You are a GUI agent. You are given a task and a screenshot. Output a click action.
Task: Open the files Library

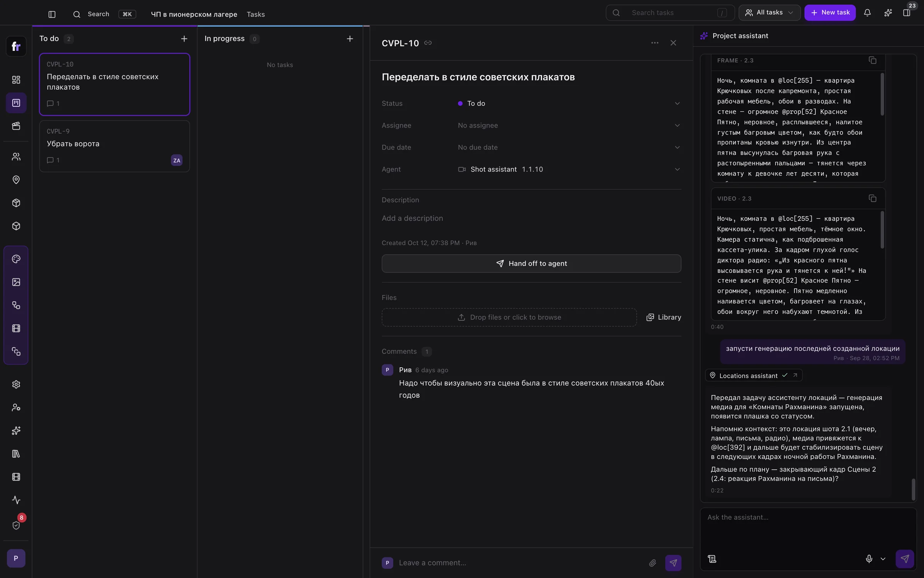(x=663, y=317)
